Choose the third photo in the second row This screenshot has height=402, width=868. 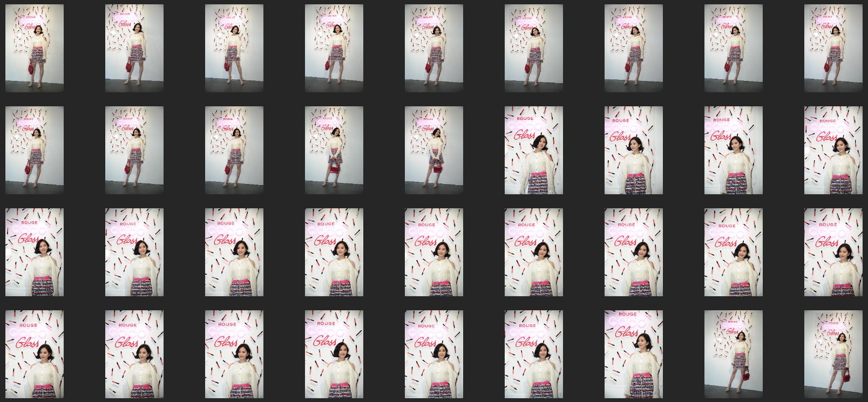[x=234, y=150]
